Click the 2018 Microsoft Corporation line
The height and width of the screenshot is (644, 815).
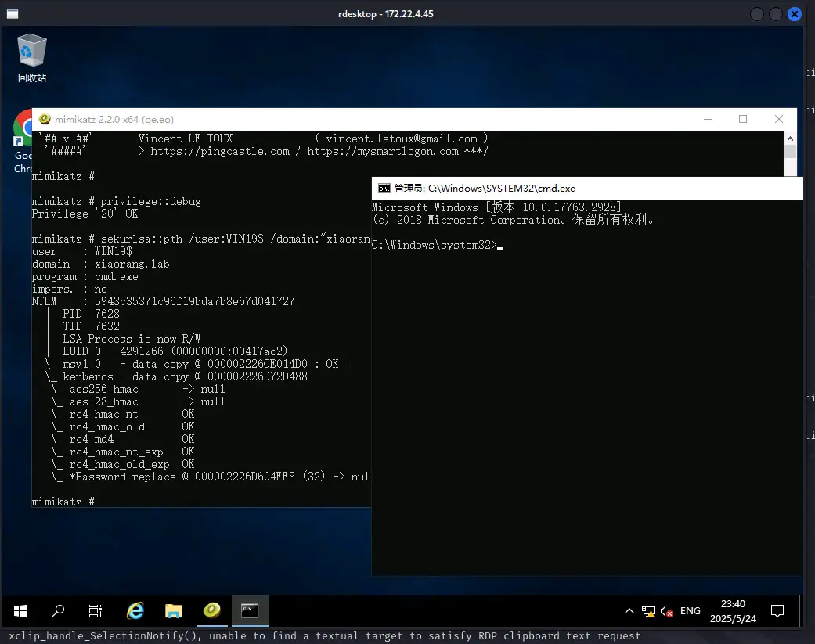(513, 220)
